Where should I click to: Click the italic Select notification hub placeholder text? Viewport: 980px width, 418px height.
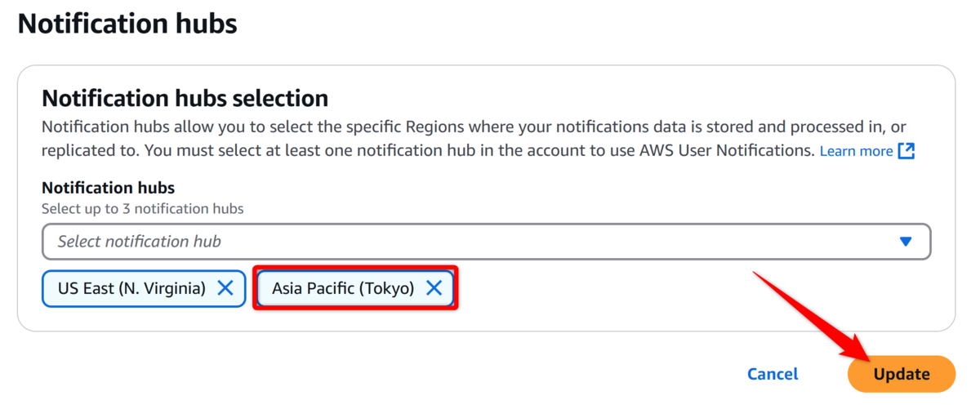coord(139,242)
